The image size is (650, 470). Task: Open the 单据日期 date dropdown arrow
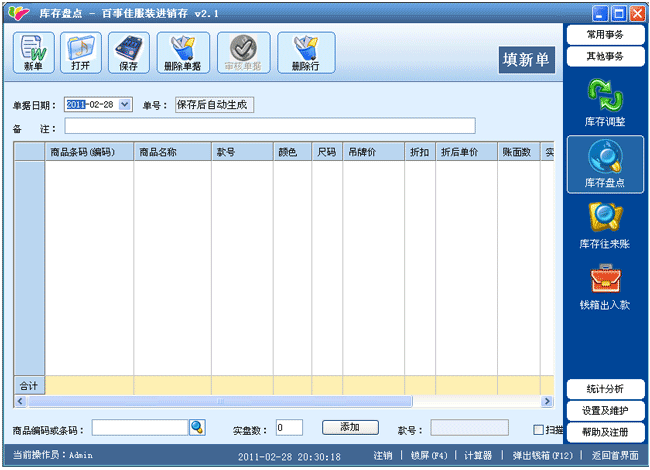(x=124, y=104)
